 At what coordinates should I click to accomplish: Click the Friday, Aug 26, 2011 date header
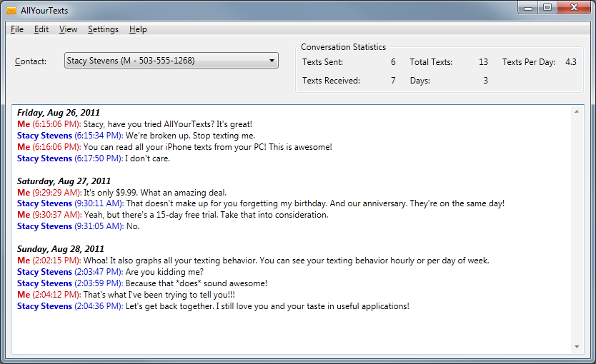(59, 113)
